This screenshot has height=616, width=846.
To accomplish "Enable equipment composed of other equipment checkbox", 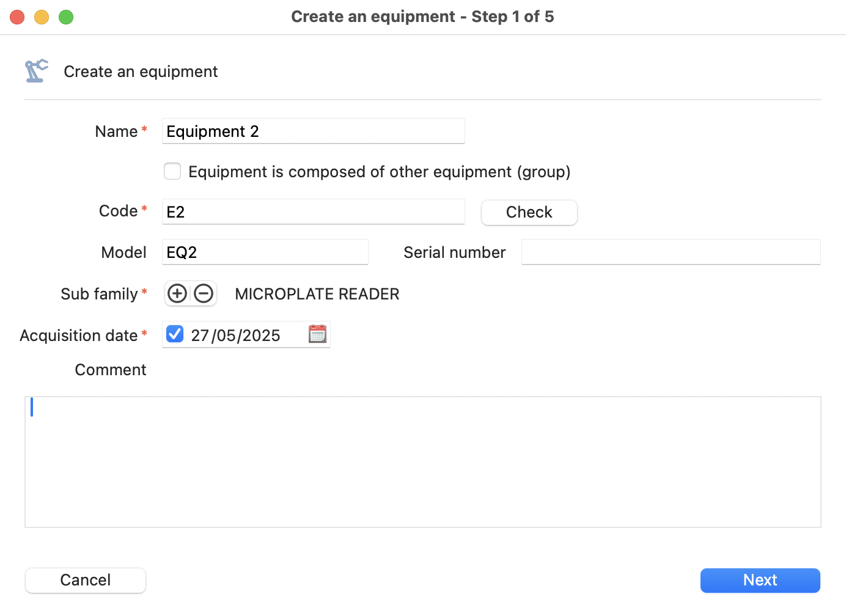I will [x=172, y=171].
